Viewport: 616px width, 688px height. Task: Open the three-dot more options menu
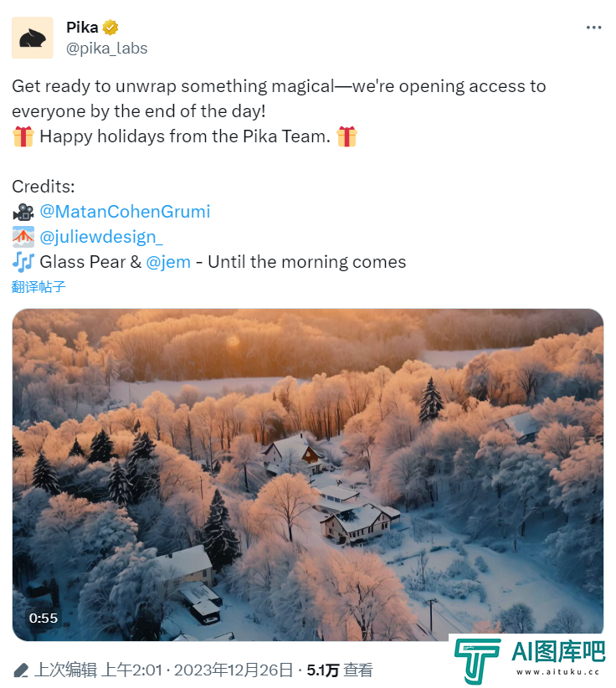click(x=593, y=28)
